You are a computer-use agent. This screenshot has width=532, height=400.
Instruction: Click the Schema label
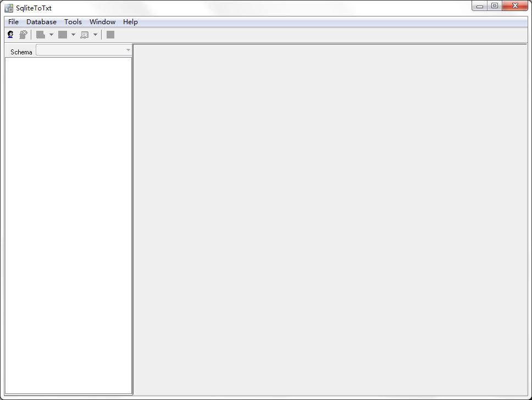pyautogui.click(x=21, y=52)
